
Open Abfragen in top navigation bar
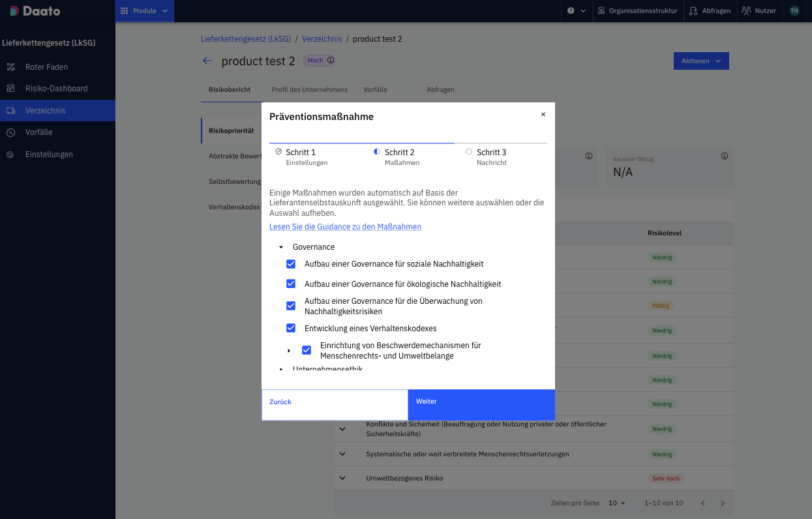[x=710, y=11]
